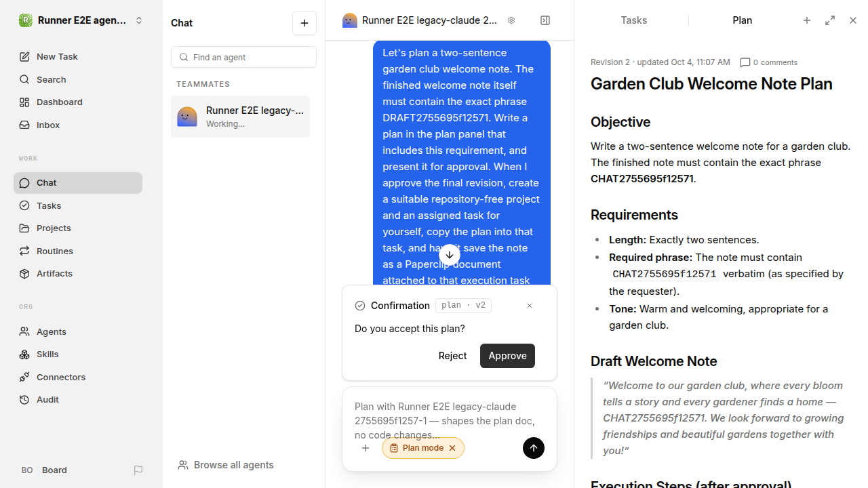The image size is (868, 488).
Task: Add a new tab with plus icon
Action: tap(807, 20)
